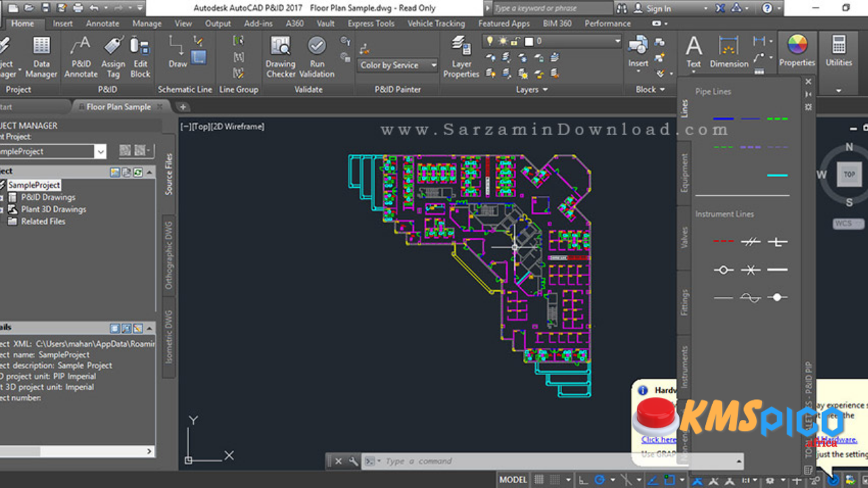Screen dimensions: 868x488
Task: Click the new drawing tab plus button
Action: click(182, 106)
